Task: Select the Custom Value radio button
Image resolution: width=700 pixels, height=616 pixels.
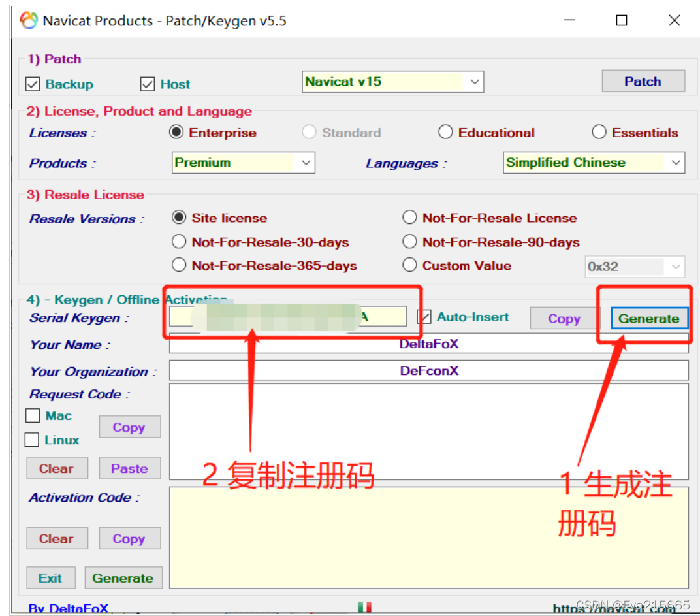Action: pos(409,265)
